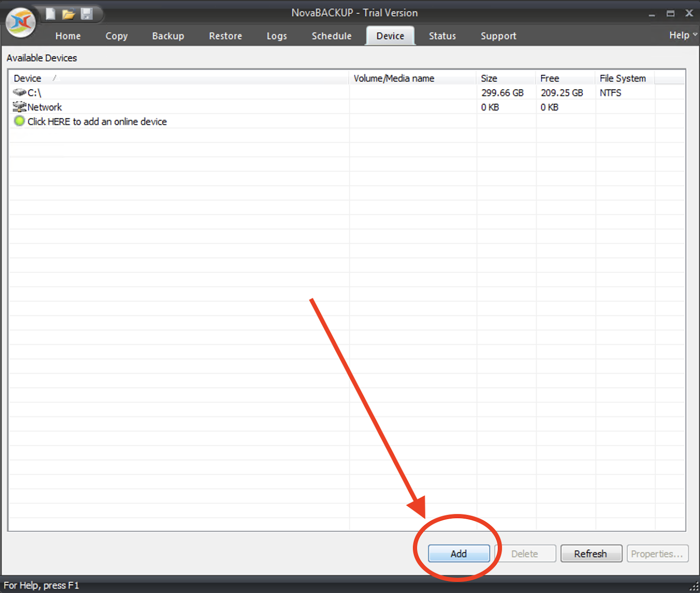The height and width of the screenshot is (593, 700).
Task: Open the NovaBACKUP application logo menu
Action: click(21, 22)
